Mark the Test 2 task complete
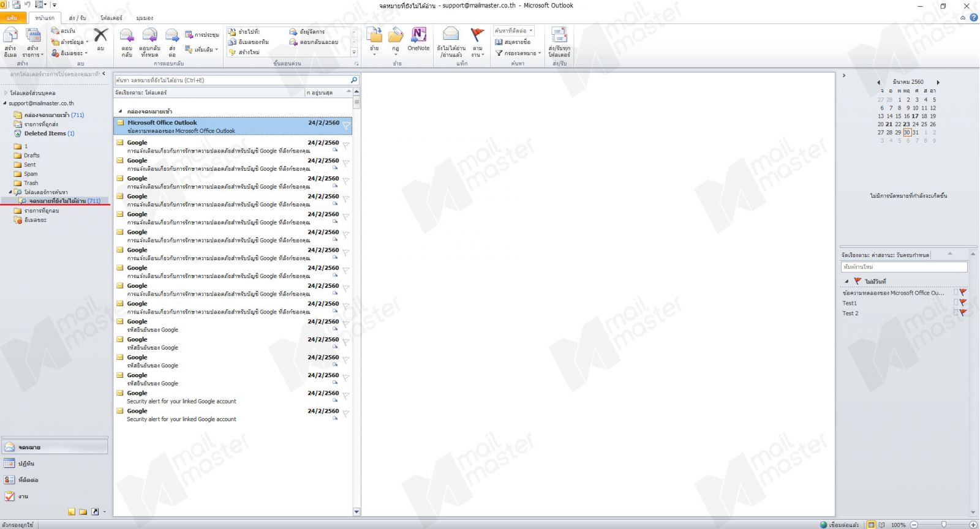The height and width of the screenshot is (529, 980). pyautogui.click(x=956, y=313)
